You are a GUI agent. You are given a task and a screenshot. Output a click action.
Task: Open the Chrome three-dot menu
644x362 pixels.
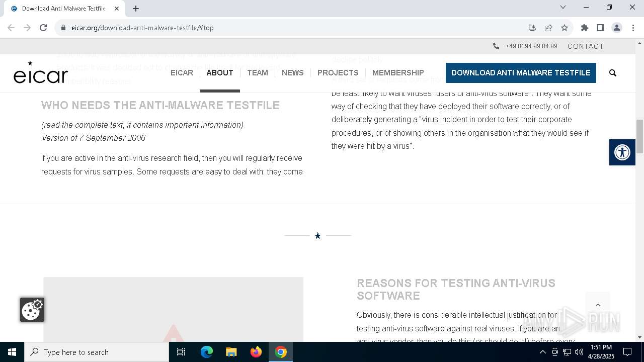pos(632,28)
